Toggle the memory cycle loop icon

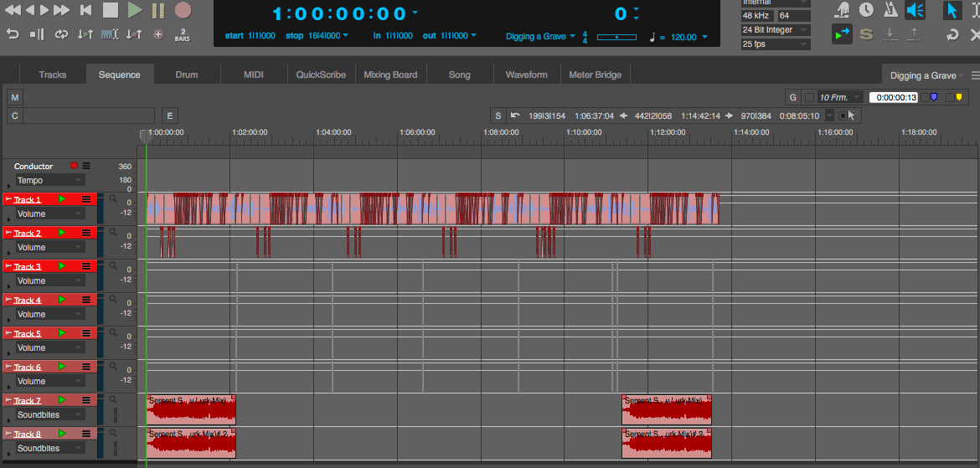pyautogui.click(x=61, y=34)
